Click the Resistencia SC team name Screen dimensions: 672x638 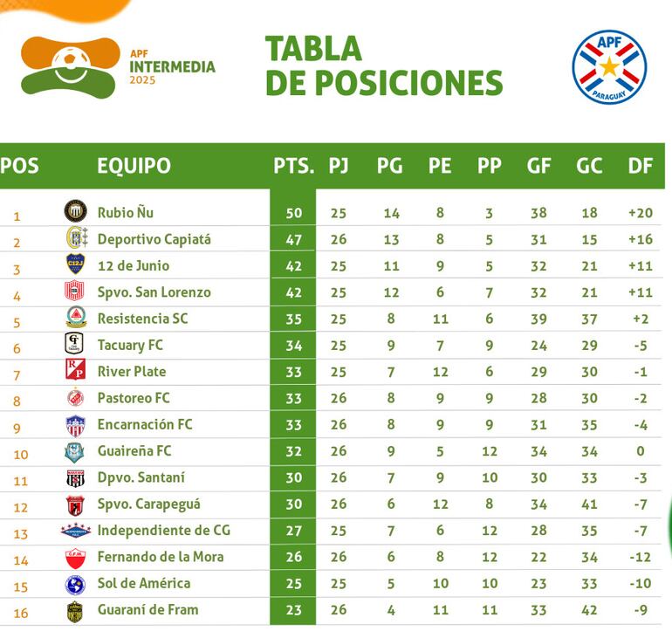point(142,319)
